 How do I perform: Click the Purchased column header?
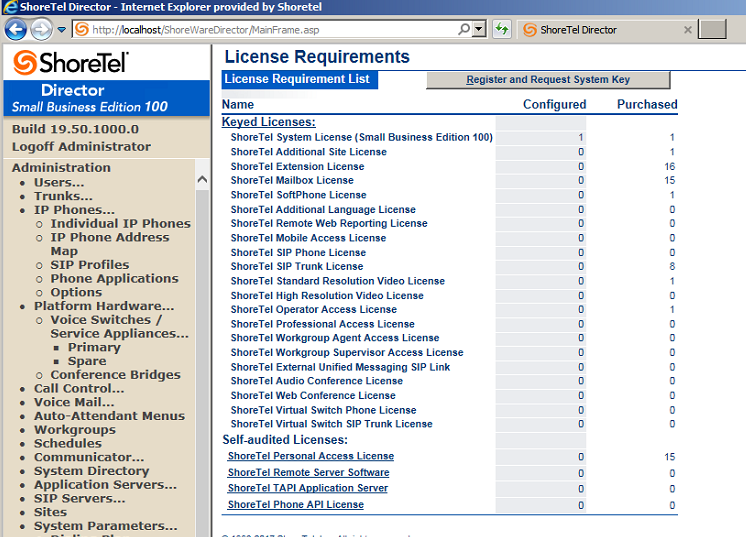(647, 105)
